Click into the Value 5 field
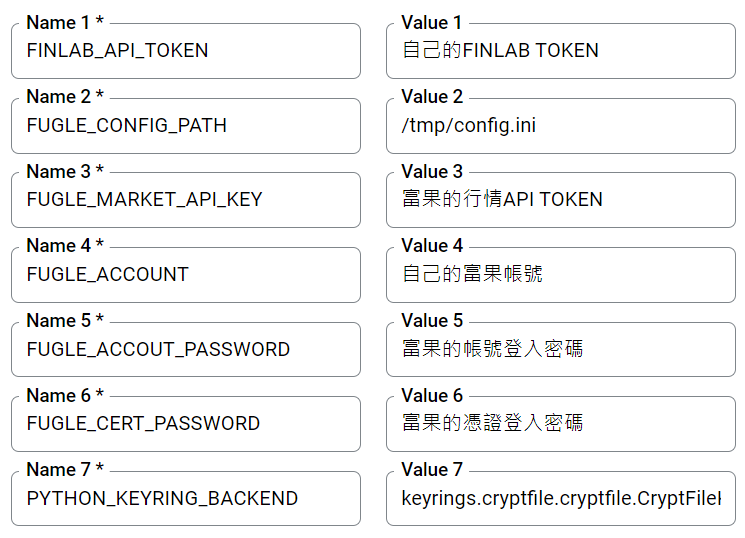Image resolution: width=745 pixels, height=538 pixels. 560,350
